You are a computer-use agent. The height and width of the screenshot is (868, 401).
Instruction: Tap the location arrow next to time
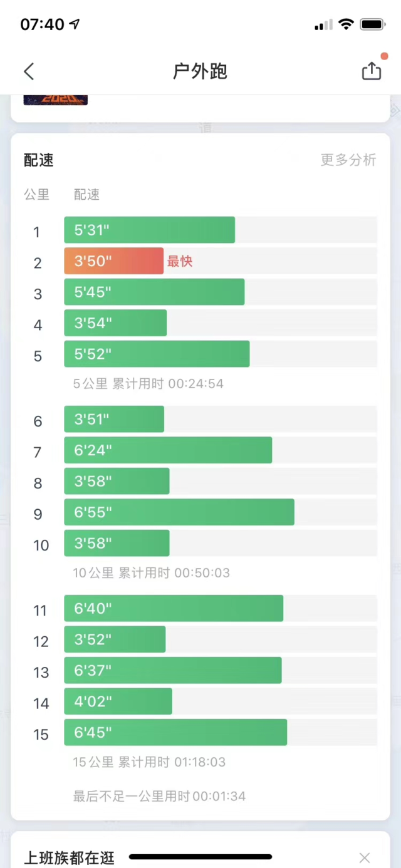[75, 24]
